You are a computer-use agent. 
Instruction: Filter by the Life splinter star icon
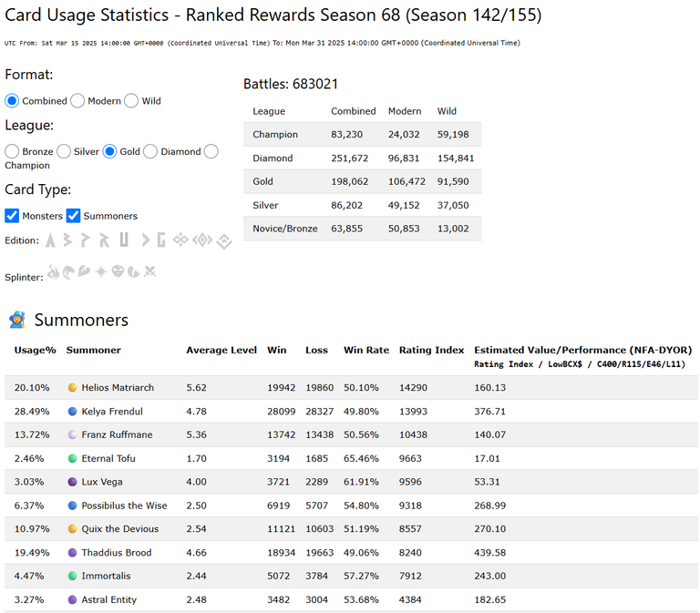(x=101, y=271)
